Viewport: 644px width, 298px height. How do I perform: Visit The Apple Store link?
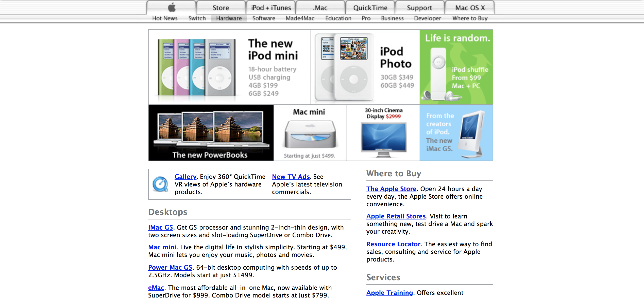point(391,189)
